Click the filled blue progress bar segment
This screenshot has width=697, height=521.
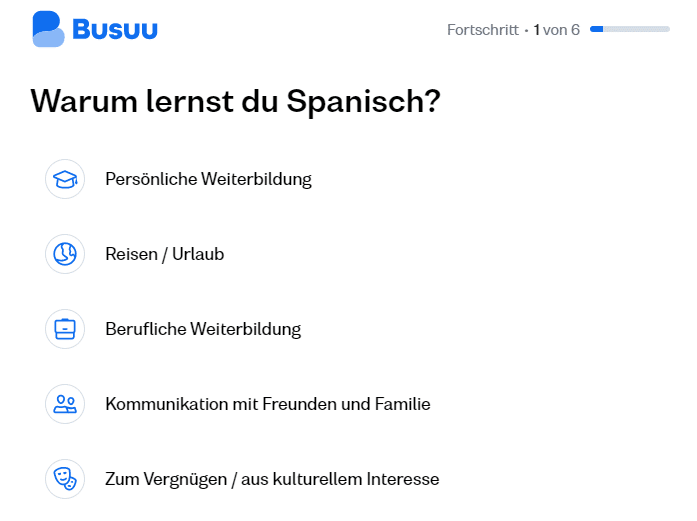(597, 29)
